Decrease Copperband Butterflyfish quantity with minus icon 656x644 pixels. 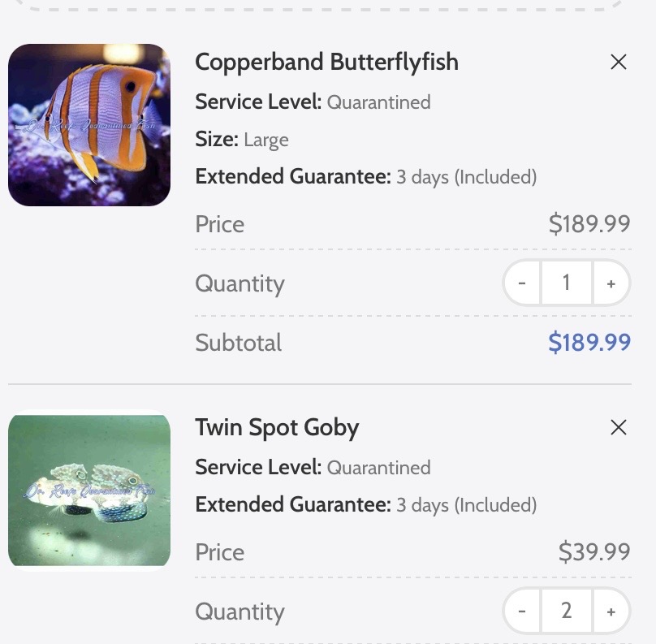point(522,283)
